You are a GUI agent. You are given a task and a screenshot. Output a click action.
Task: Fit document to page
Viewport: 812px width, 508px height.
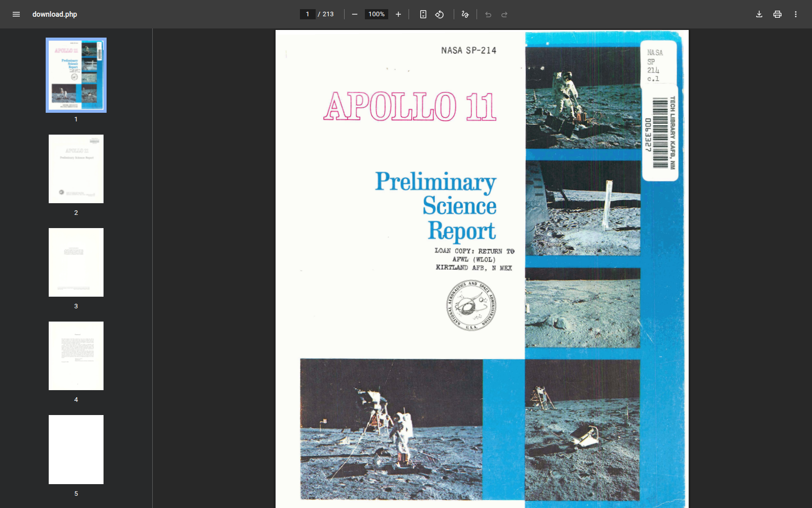click(423, 14)
